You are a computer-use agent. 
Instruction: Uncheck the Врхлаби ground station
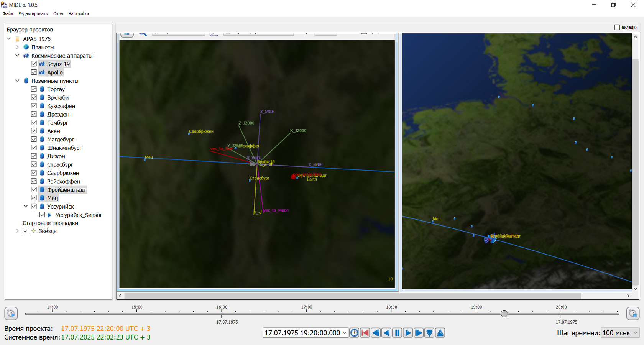click(34, 97)
